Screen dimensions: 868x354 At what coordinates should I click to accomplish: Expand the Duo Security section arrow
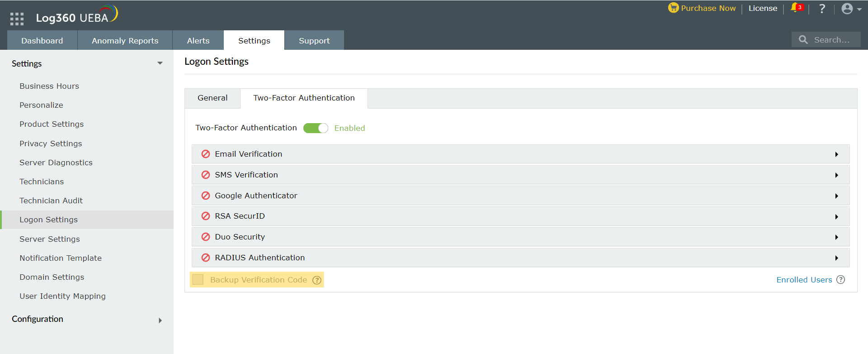pyautogui.click(x=836, y=237)
